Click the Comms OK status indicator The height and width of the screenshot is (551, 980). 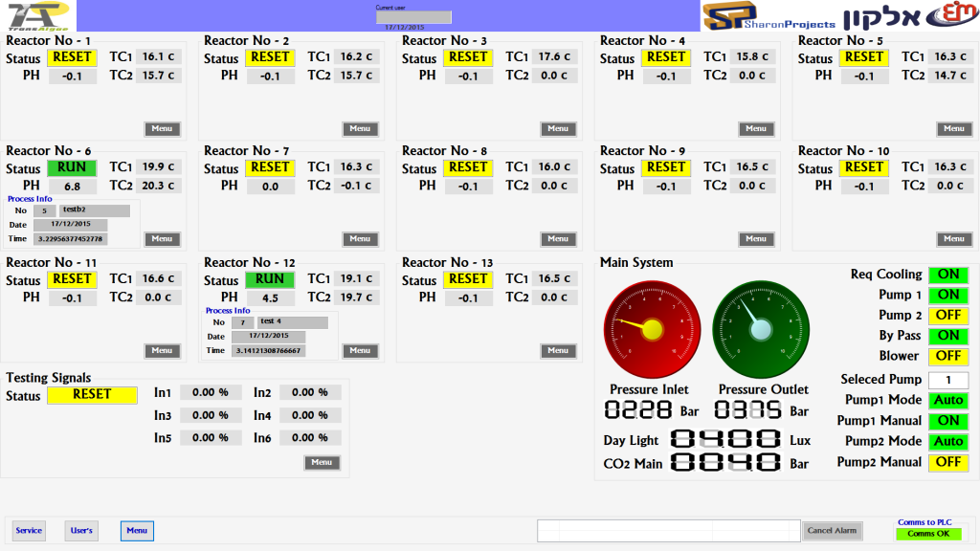point(928,534)
